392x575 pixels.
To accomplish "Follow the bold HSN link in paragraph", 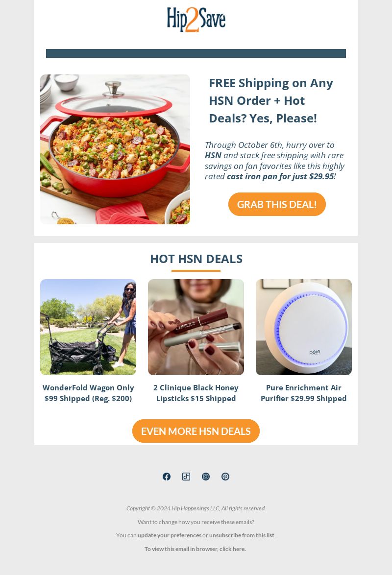I will point(213,155).
